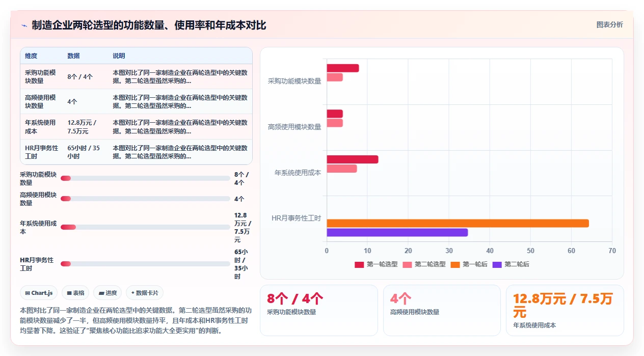Click the 采购功能模块数量 cell in the table
Viewport: 644px width, 356px height.
click(41, 77)
